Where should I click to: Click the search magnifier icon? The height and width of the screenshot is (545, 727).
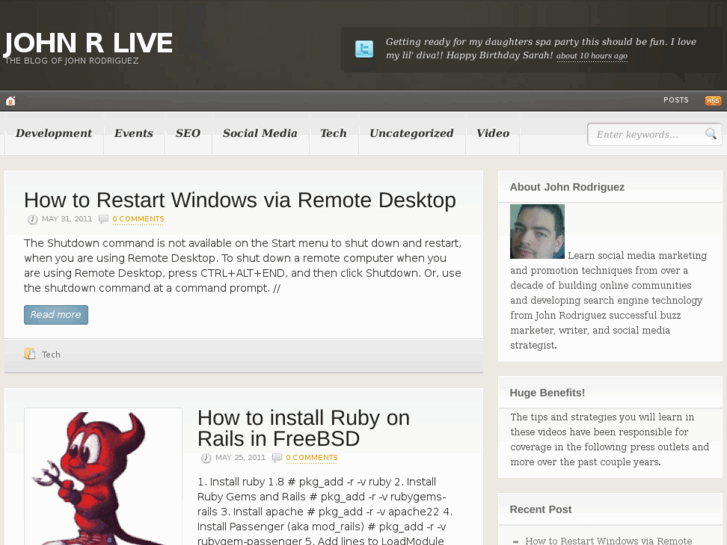[710, 134]
